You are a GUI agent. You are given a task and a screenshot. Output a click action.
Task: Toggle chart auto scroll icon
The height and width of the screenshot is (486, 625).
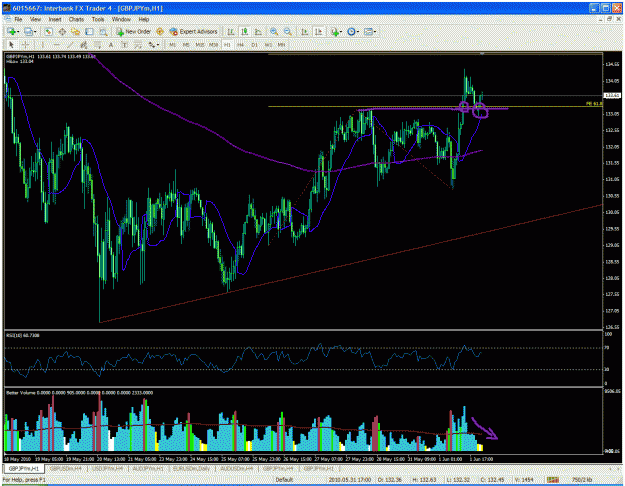click(305, 31)
